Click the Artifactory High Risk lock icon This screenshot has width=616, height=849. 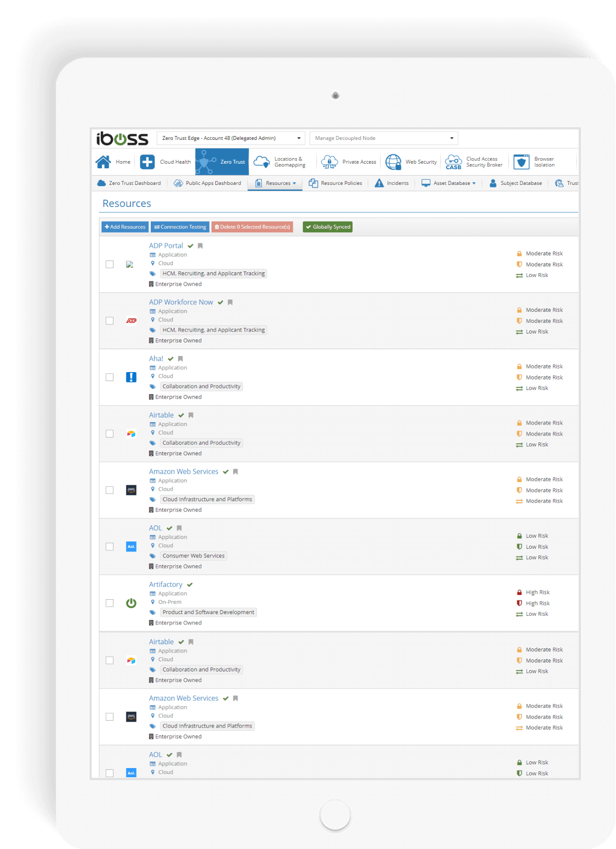[x=519, y=592]
